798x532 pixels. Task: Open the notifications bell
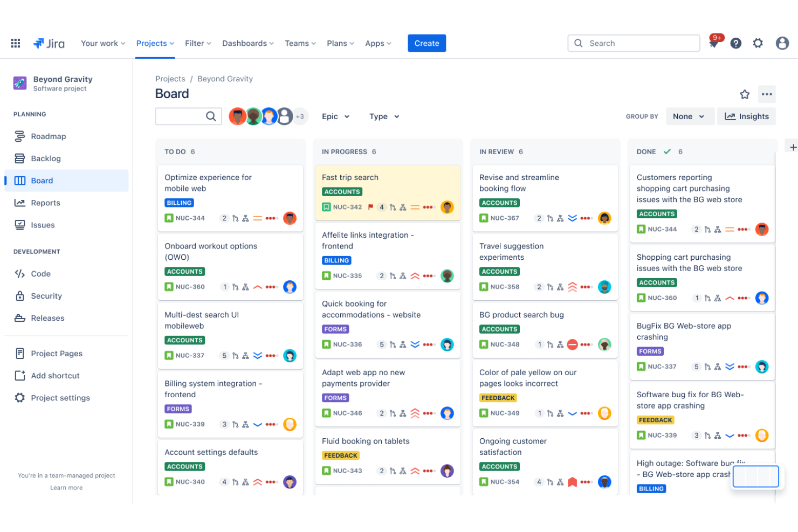713,43
